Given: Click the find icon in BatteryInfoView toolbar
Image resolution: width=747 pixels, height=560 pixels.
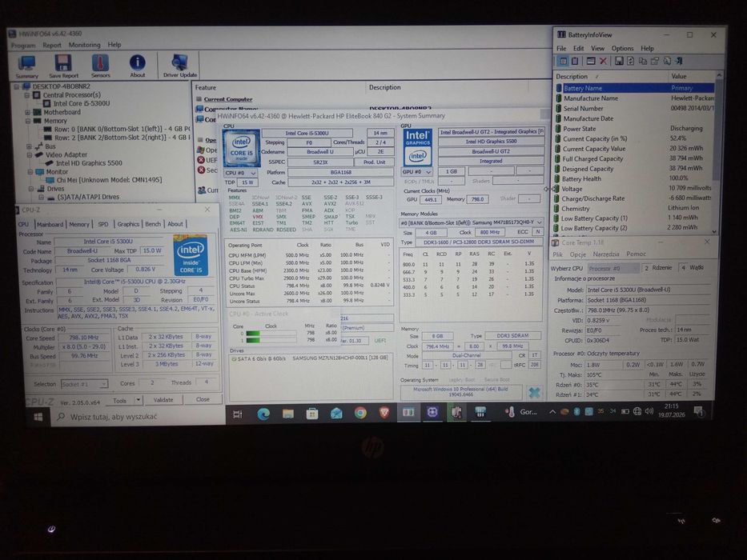Looking at the screenshot, I should (x=667, y=61).
